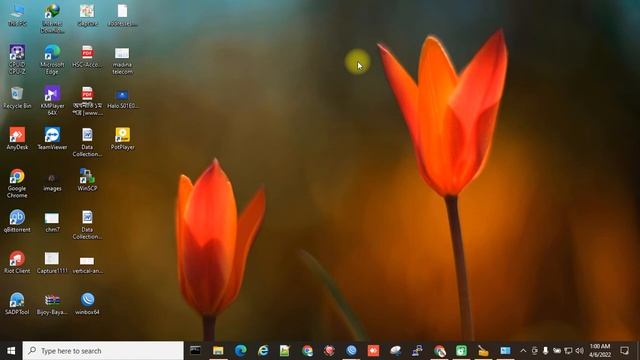Viewport: 640px width, 360px height.
Task: Open the Windows Start menu
Action: [x=11, y=351]
